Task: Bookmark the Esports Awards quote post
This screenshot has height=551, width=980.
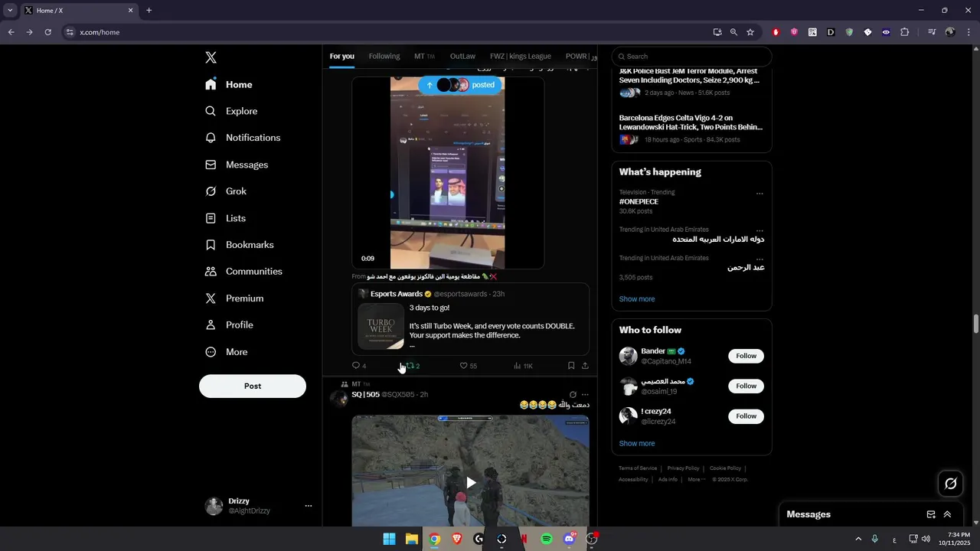Action: point(571,366)
